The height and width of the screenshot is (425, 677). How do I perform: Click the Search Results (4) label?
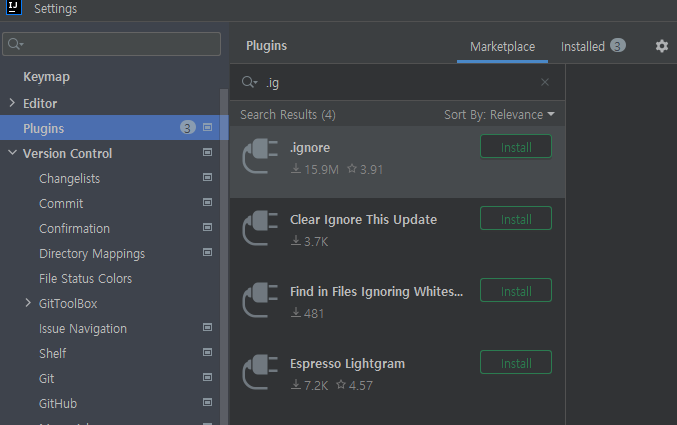(288, 115)
